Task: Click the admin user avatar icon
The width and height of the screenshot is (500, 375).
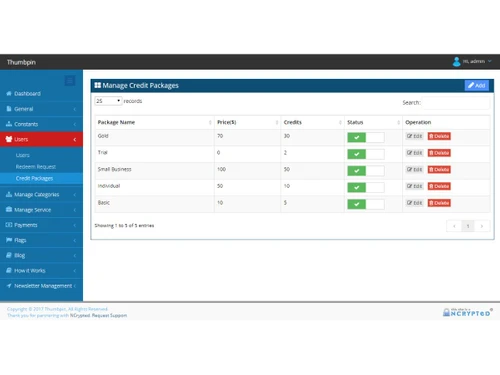Action: [x=456, y=61]
